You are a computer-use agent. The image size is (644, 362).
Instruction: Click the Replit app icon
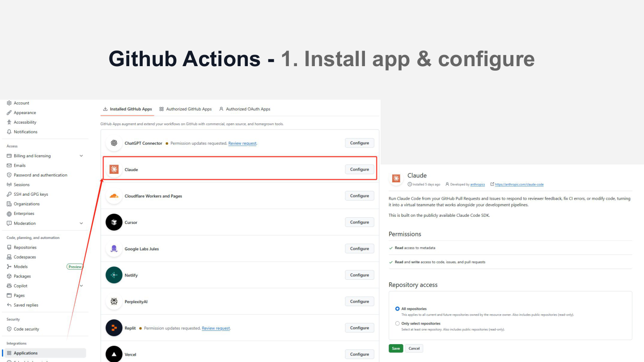(114, 328)
